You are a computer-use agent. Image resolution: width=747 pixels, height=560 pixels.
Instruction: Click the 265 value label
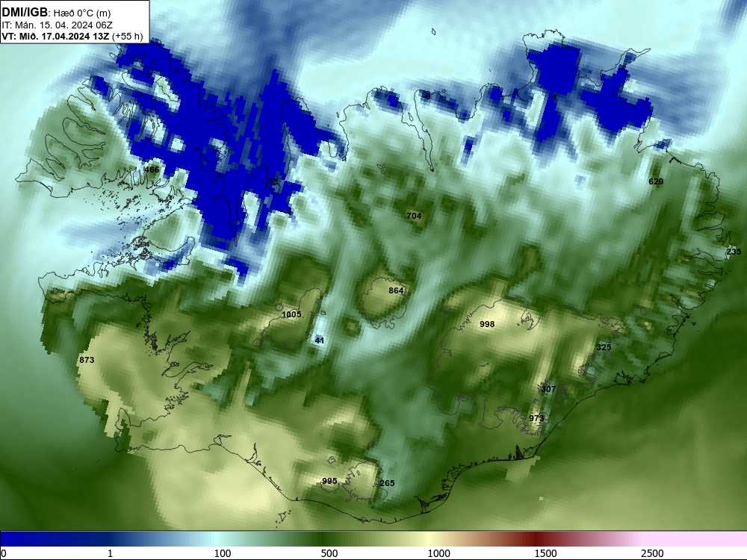(x=387, y=483)
